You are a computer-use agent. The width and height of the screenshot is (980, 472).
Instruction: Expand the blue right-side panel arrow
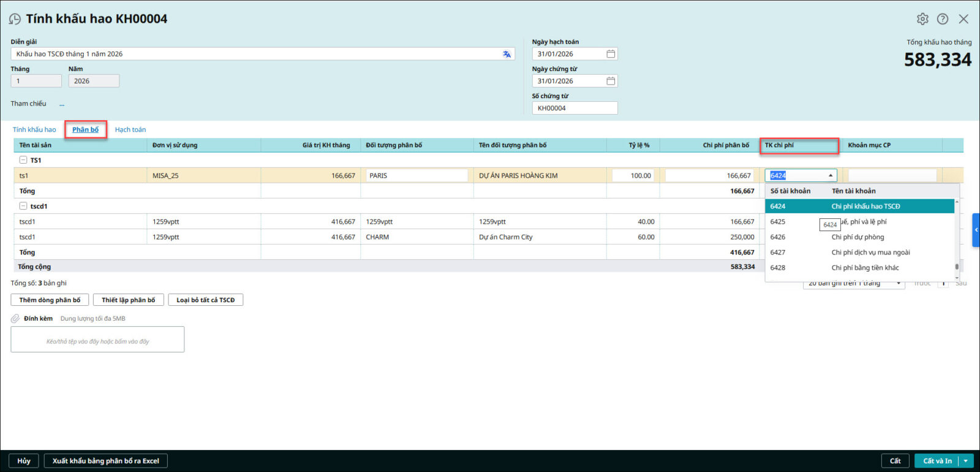pyautogui.click(x=976, y=230)
